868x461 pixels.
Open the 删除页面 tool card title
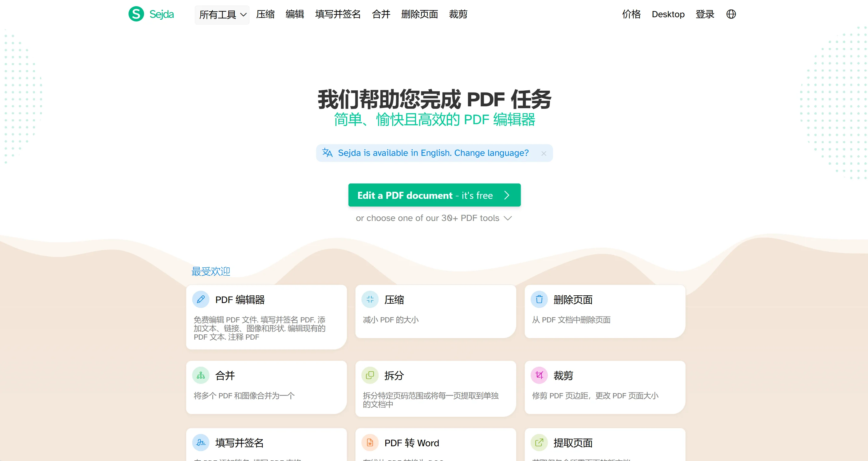click(573, 300)
